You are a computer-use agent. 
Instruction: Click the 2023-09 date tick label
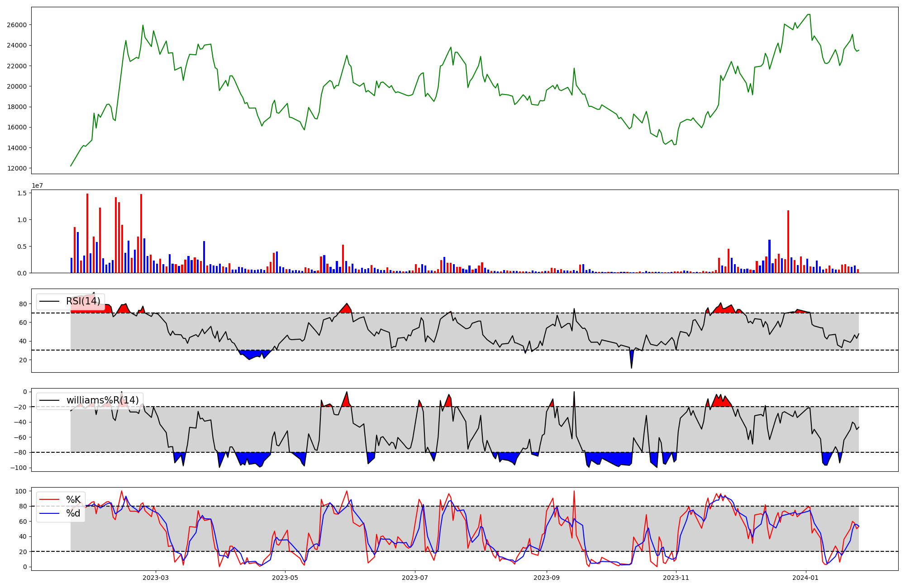pyautogui.click(x=547, y=578)
